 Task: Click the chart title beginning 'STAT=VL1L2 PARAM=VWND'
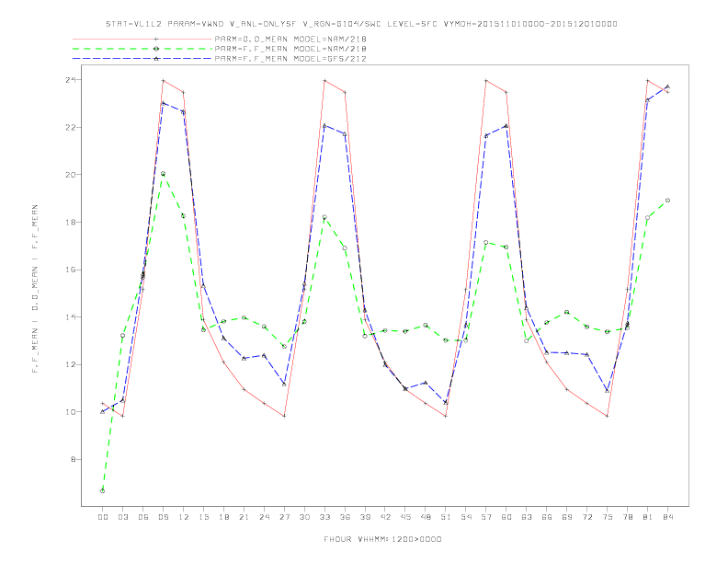[361, 24]
